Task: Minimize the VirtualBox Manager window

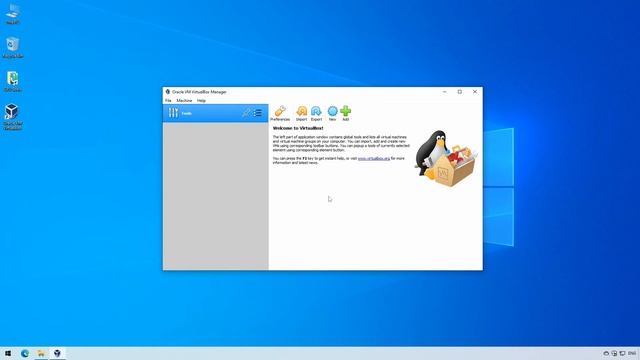Action: (444, 92)
